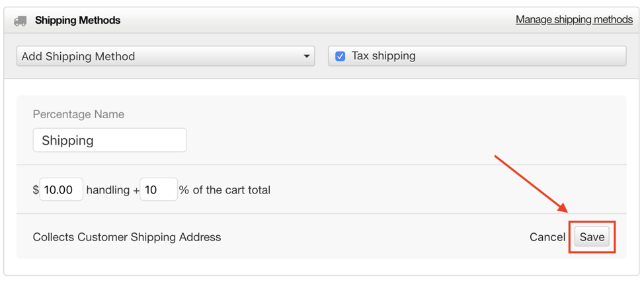644x282 pixels.
Task: Cancel the shipping method edit
Action: pos(547,237)
